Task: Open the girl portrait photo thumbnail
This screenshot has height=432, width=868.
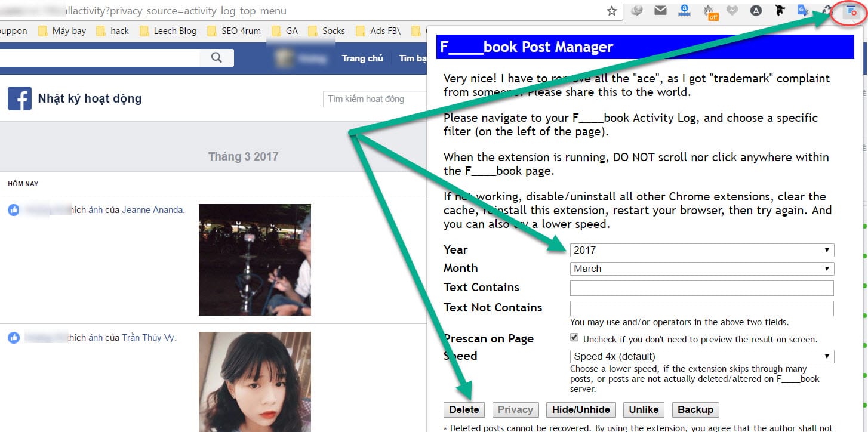Action: [x=255, y=382]
